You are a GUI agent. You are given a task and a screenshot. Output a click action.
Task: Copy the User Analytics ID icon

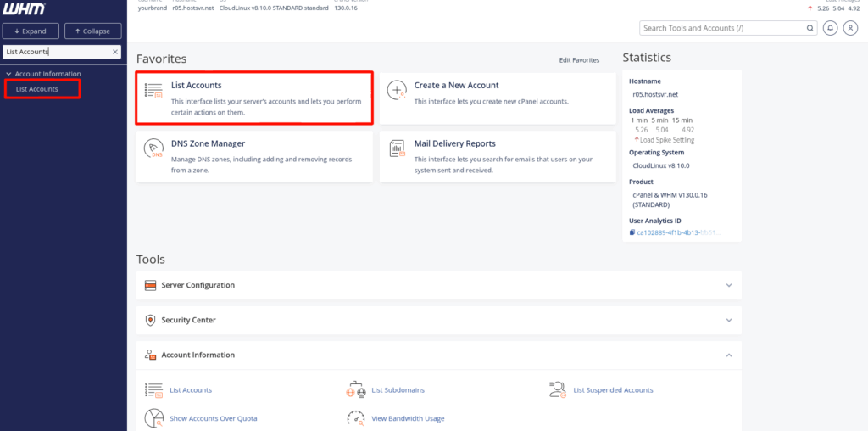tap(632, 232)
